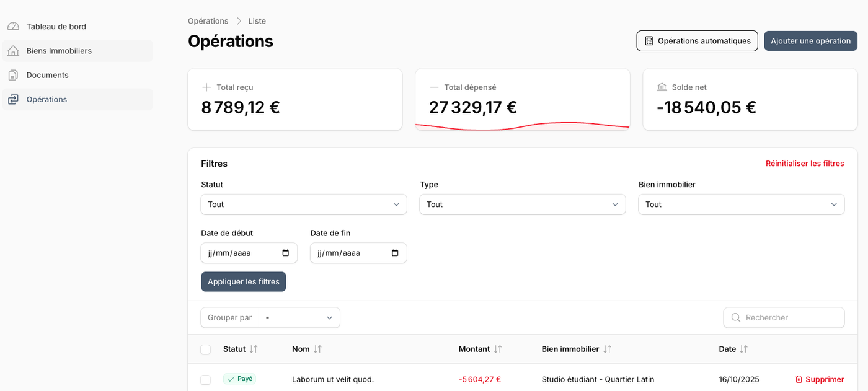Open the Type filter dropdown
The width and height of the screenshot is (868, 391).
coord(522,204)
